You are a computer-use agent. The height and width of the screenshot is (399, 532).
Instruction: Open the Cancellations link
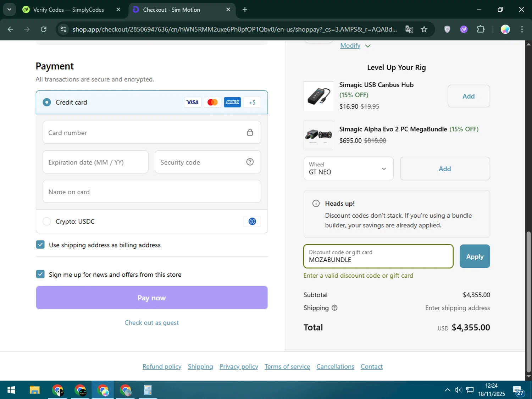point(335,366)
